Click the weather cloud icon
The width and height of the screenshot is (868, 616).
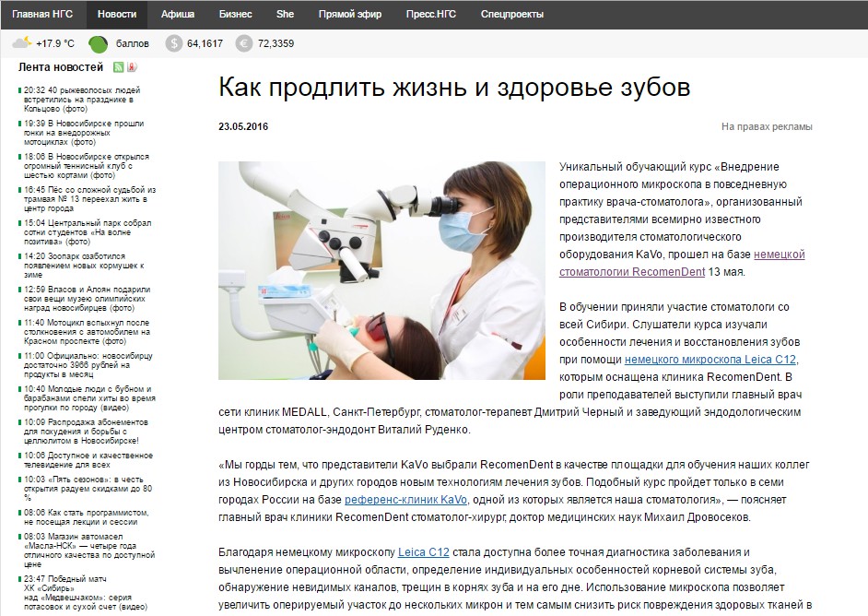[22, 42]
